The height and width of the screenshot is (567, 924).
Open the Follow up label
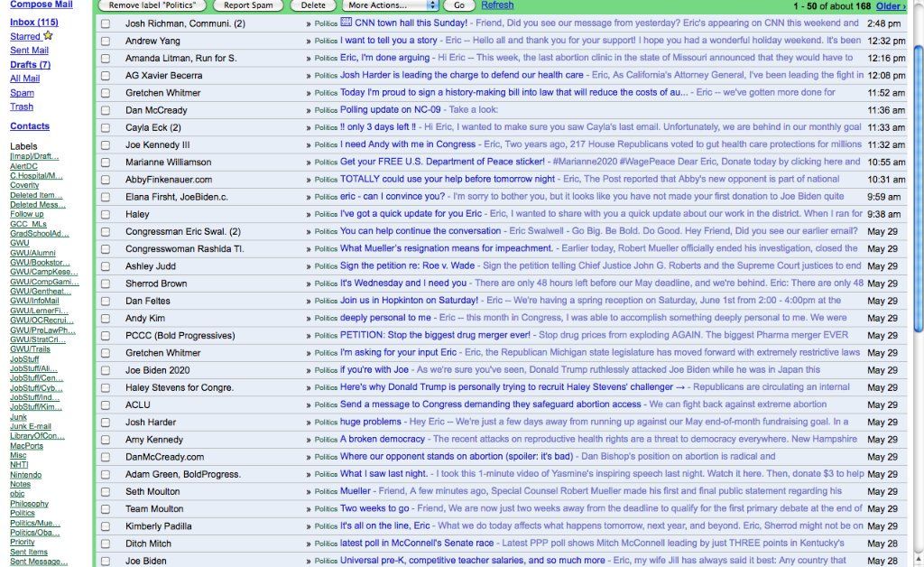tap(26, 214)
